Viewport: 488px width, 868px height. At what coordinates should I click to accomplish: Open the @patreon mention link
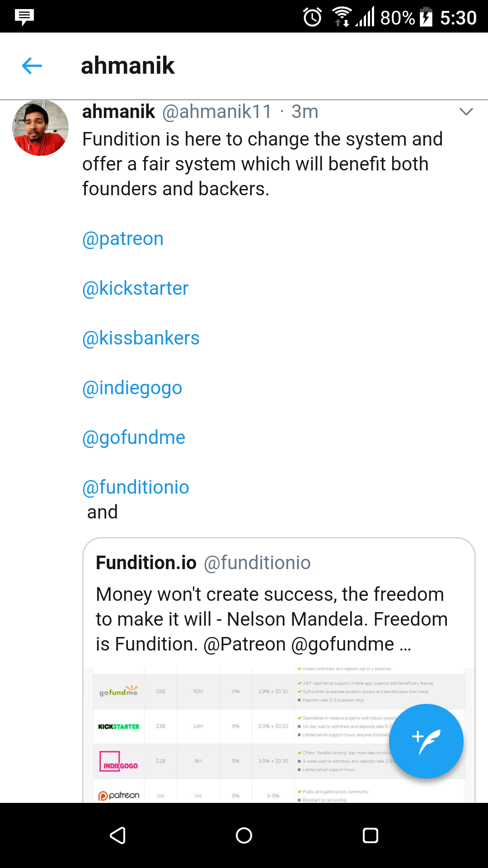click(x=123, y=239)
